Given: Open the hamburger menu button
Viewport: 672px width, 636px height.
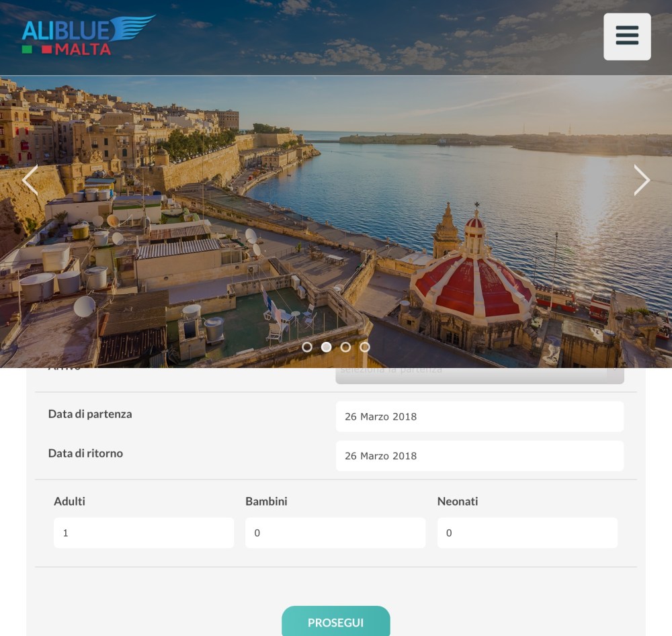Looking at the screenshot, I should coord(627,36).
